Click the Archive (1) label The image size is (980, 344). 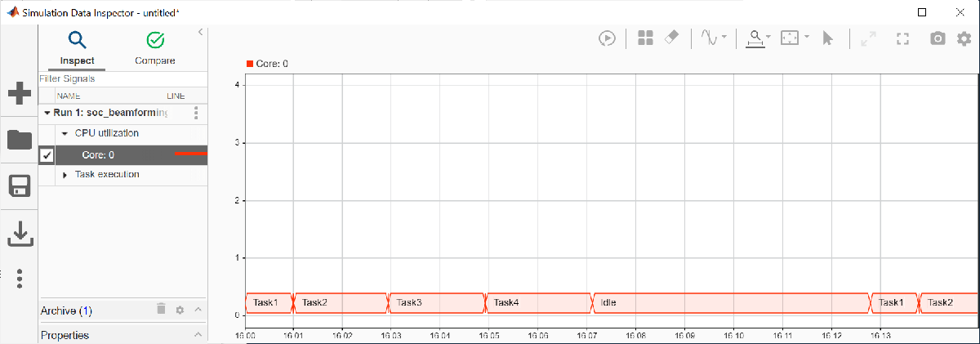pyautogui.click(x=66, y=310)
